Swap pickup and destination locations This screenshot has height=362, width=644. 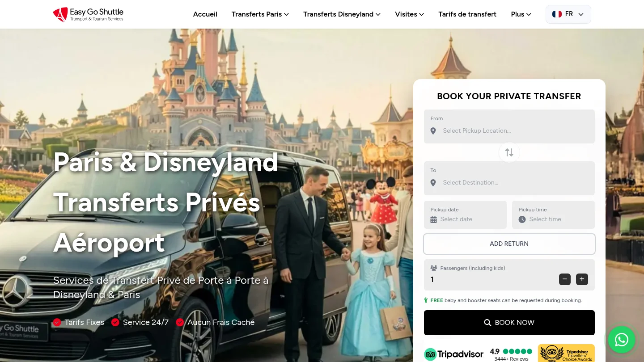tap(509, 152)
